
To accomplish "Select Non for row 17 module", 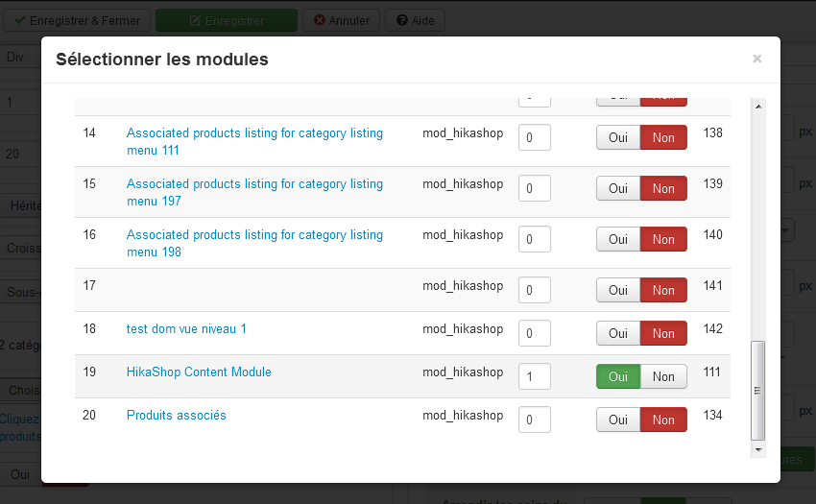I will tap(663, 290).
